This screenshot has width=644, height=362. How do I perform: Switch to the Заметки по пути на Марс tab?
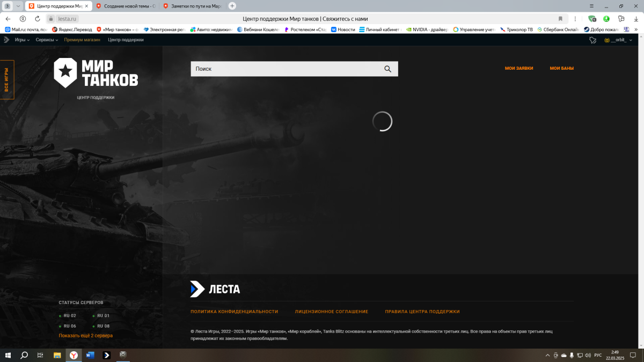[x=192, y=6]
